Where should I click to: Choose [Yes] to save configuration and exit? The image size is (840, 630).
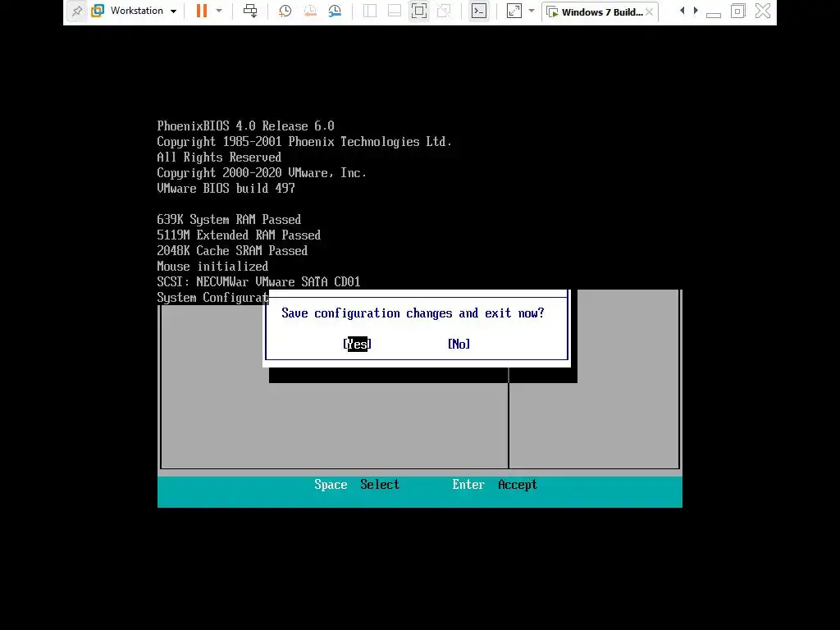(358, 344)
